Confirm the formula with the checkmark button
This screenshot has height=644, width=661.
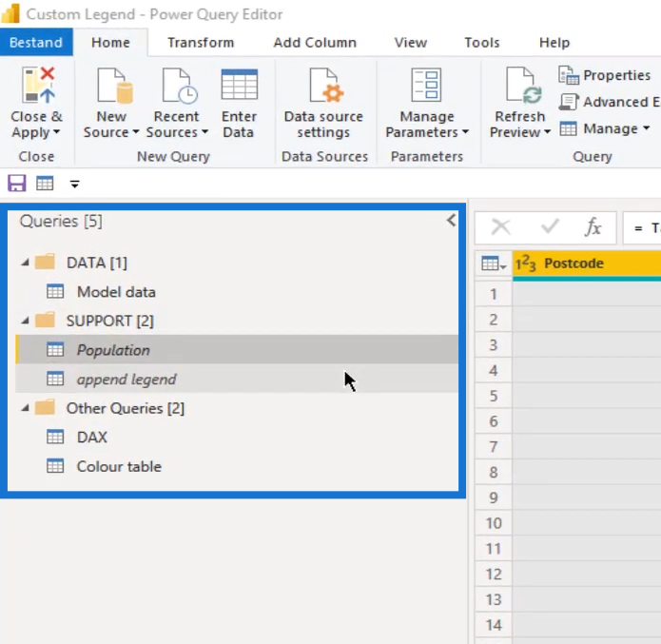[550, 227]
